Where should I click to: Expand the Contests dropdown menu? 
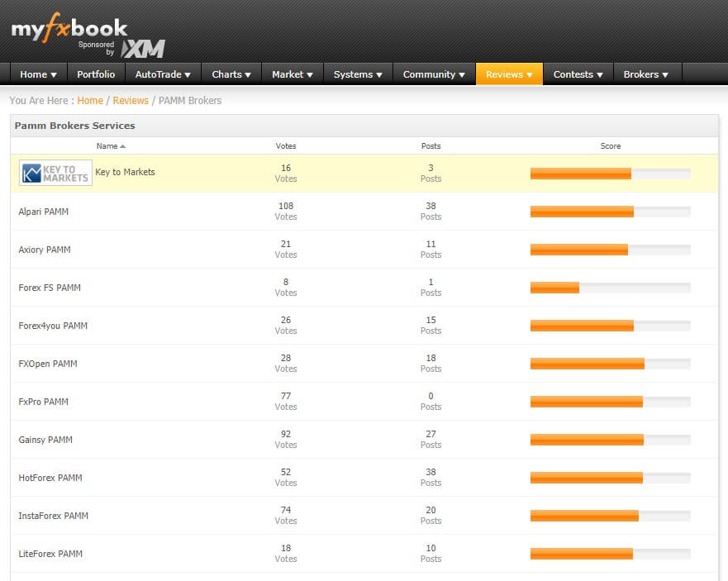(578, 74)
